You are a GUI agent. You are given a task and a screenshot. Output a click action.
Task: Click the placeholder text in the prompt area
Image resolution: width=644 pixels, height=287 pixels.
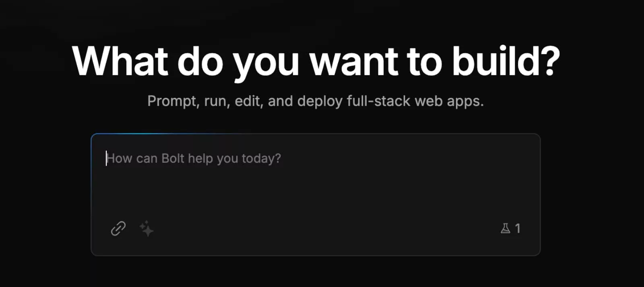point(194,158)
